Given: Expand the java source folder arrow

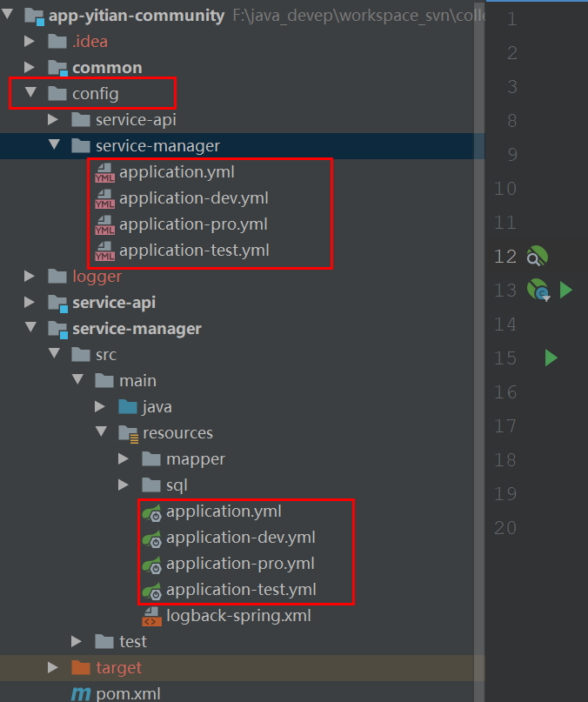Looking at the screenshot, I should coord(100,406).
